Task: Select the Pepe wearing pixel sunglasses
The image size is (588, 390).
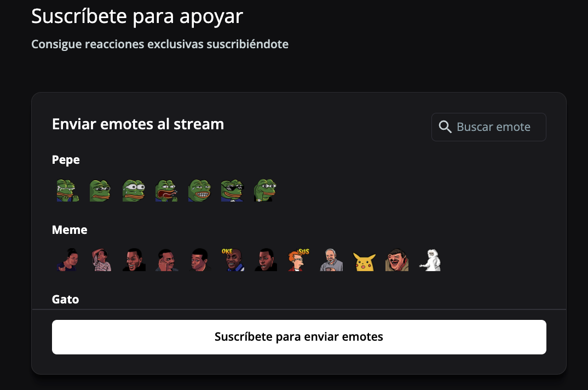Action: [x=233, y=190]
